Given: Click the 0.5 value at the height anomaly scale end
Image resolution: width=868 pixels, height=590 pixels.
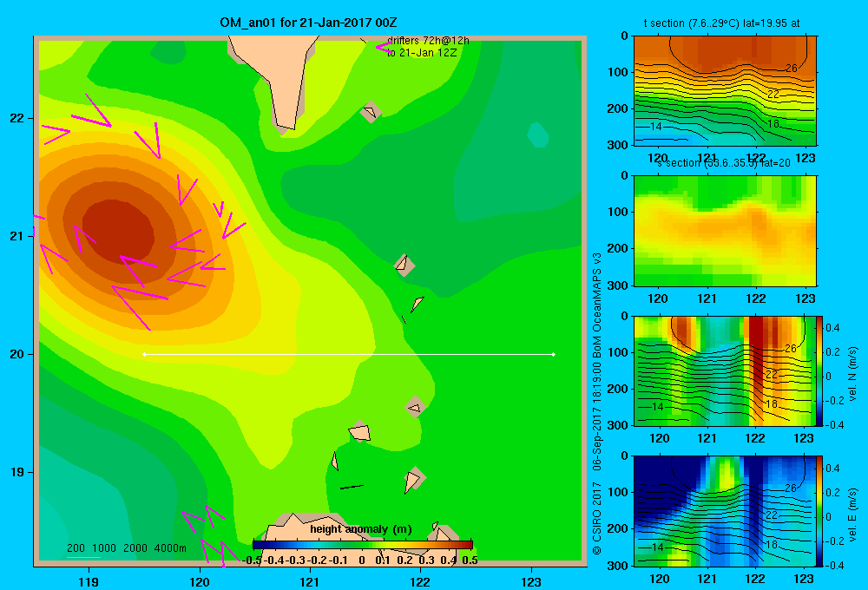Looking at the screenshot, I should click(470, 560).
